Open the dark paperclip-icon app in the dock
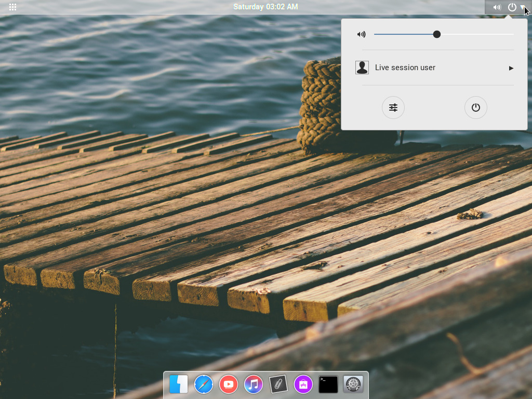 click(x=278, y=384)
